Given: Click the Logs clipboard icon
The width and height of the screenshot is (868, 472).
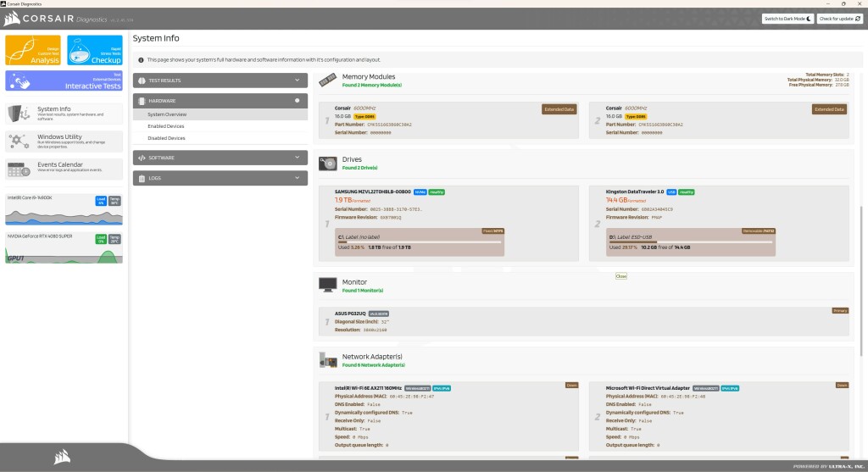Looking at the screenshot, I should coord(142,179).
